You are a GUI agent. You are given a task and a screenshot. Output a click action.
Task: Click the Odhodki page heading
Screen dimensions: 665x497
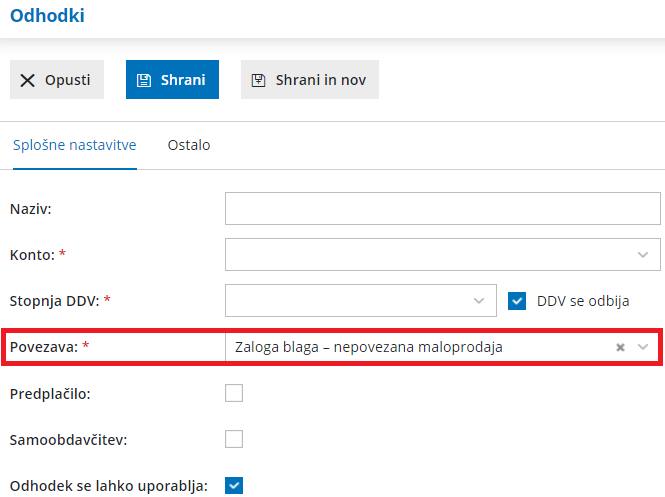click(x=47, y=16)
